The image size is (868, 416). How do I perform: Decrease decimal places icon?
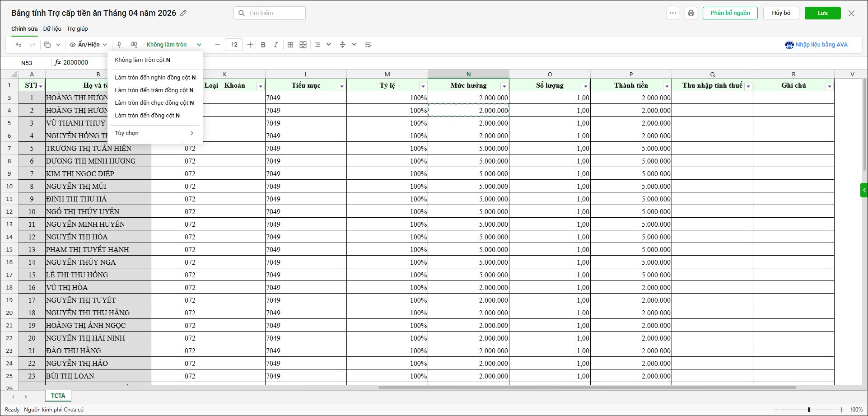tap(119, 45)
